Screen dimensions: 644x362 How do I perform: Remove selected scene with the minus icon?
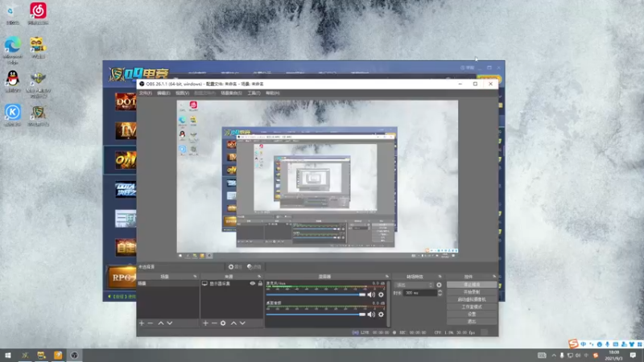151,323
